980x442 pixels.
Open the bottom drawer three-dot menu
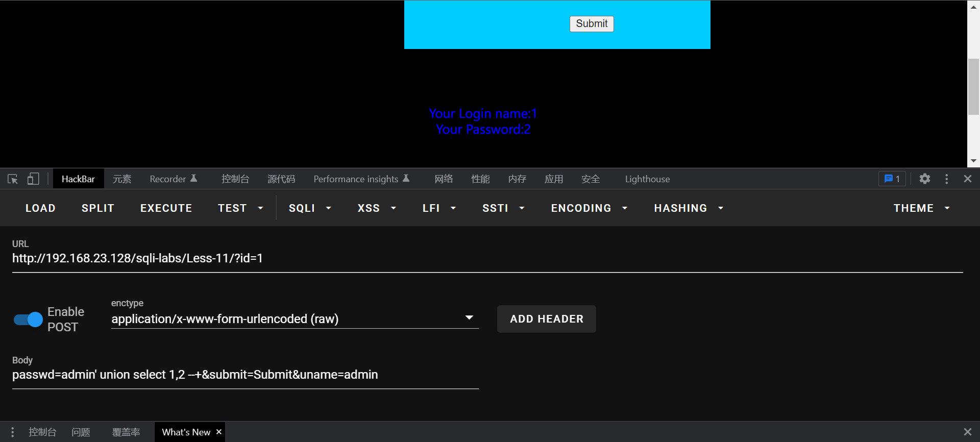tap(12, 432)
